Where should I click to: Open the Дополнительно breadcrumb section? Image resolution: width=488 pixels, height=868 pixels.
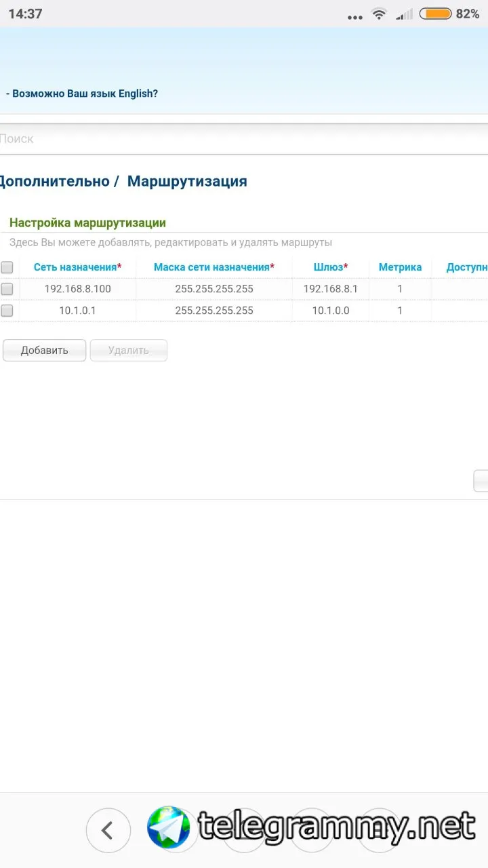(x=54, y=181)
